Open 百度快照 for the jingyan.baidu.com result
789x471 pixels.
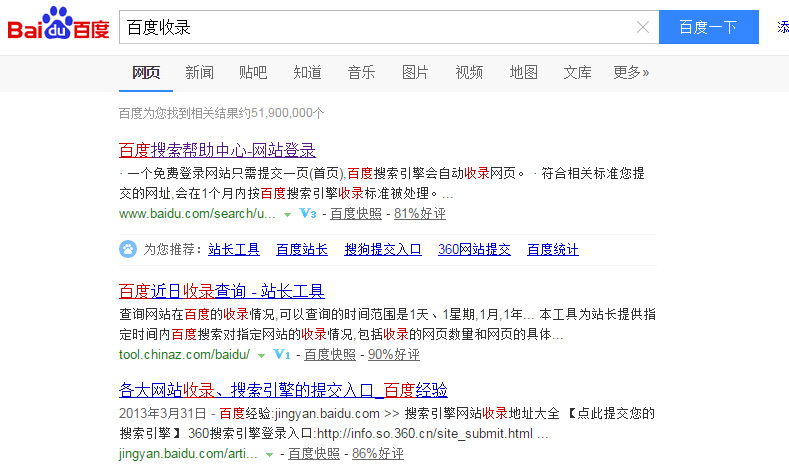313,454
